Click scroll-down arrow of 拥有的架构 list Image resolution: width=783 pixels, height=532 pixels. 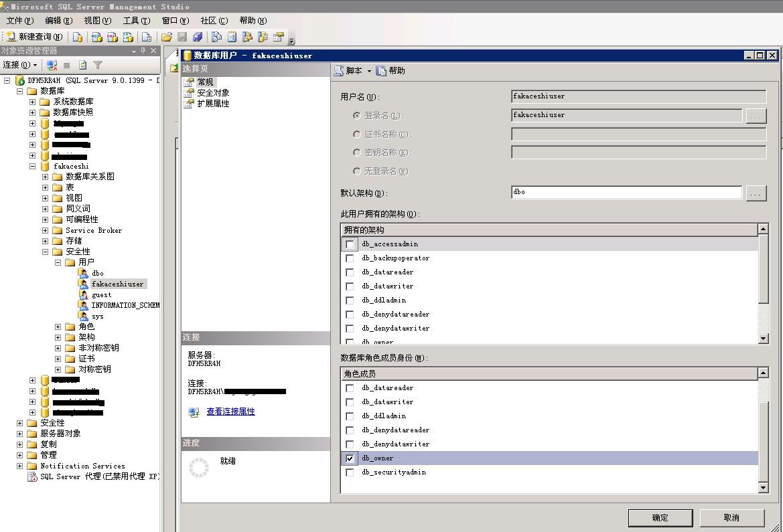point(763,339)
